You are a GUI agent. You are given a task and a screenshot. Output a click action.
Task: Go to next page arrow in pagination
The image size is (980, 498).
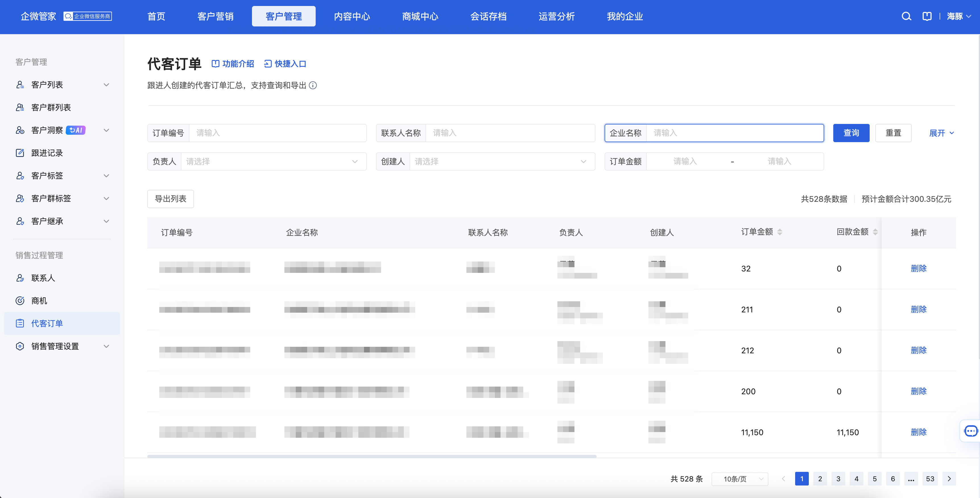(x=949, y=479)
